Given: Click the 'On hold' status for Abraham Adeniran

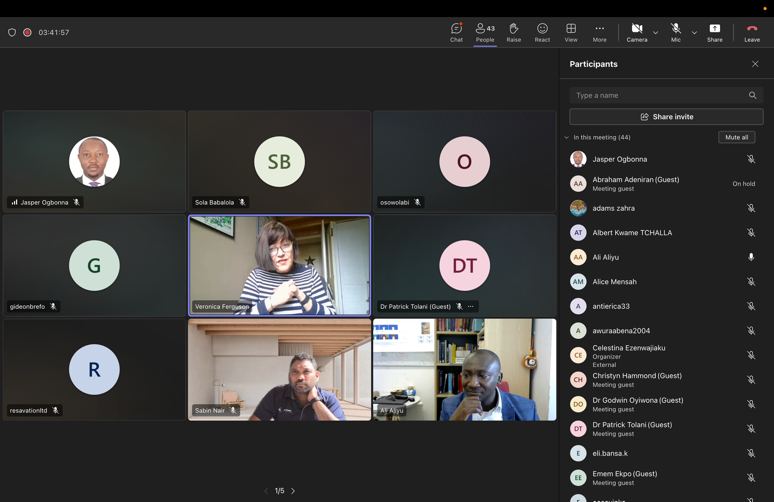Looking at the screenshot, I should coord(743,184).
